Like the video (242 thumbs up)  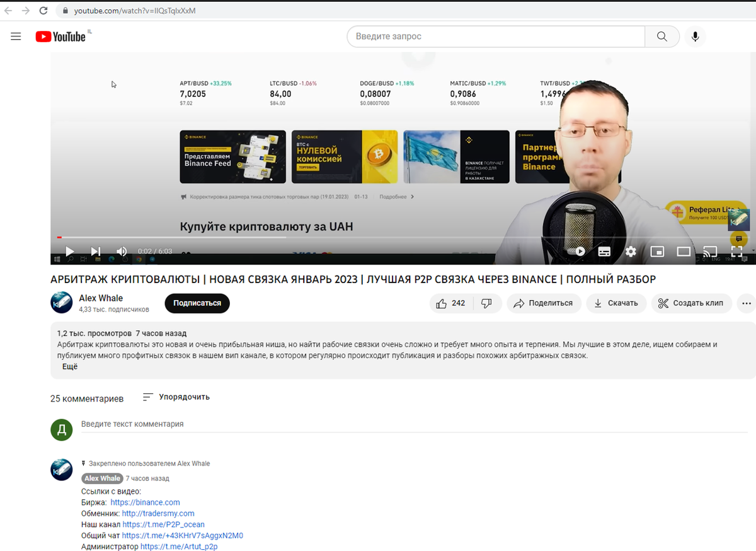click(x=450, y=303)
